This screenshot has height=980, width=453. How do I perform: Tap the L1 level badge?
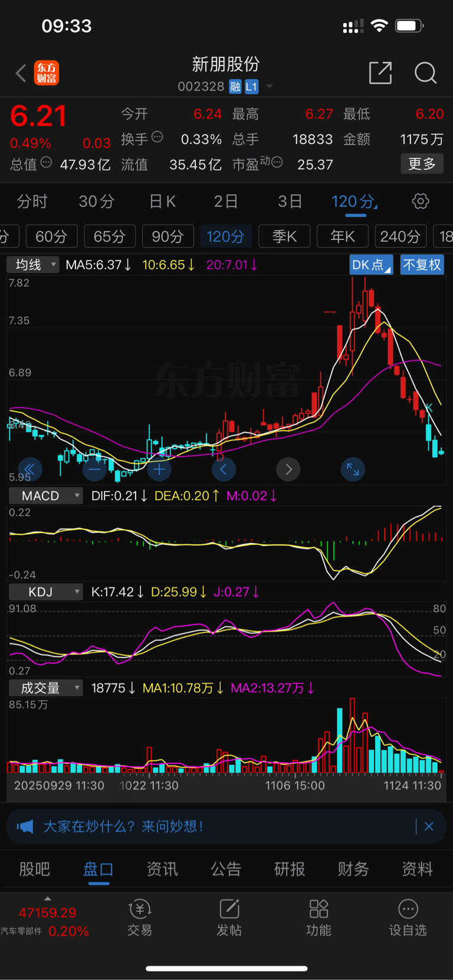pos(252,87)
